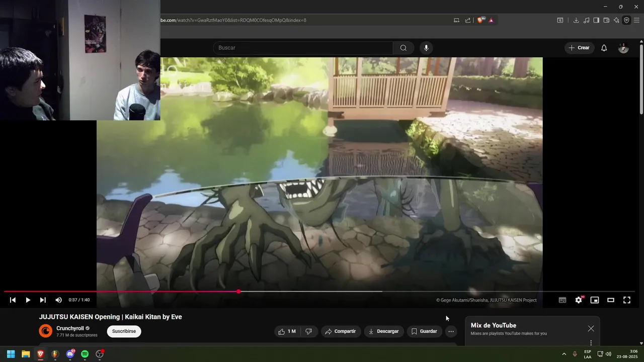
Task: Toggle theater mode
Action: point(611,300)
